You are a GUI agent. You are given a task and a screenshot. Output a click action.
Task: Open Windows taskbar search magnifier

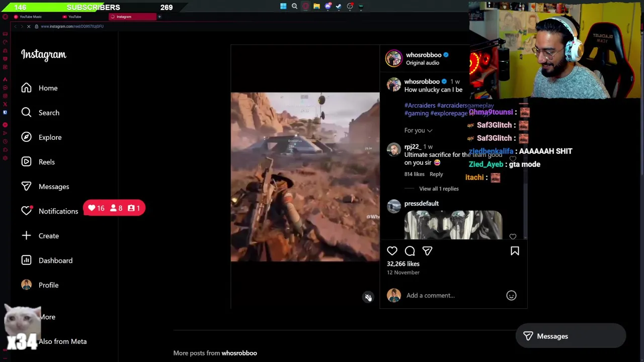294,7
